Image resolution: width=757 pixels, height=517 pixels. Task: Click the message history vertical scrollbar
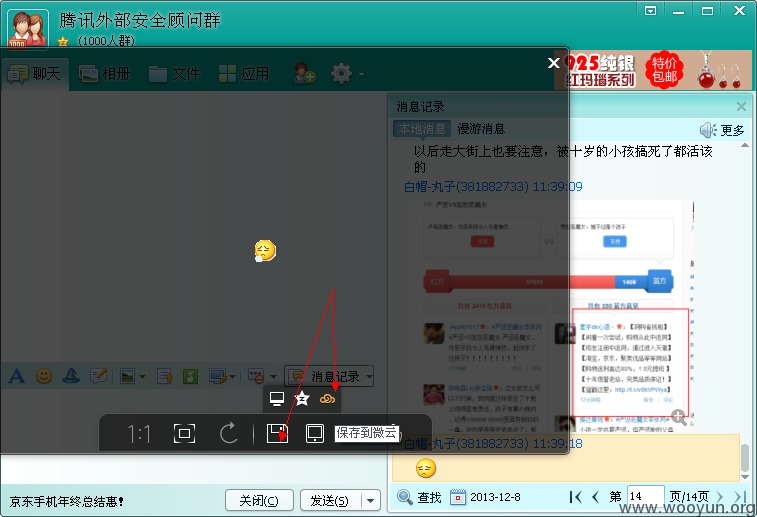click(745, 311)
